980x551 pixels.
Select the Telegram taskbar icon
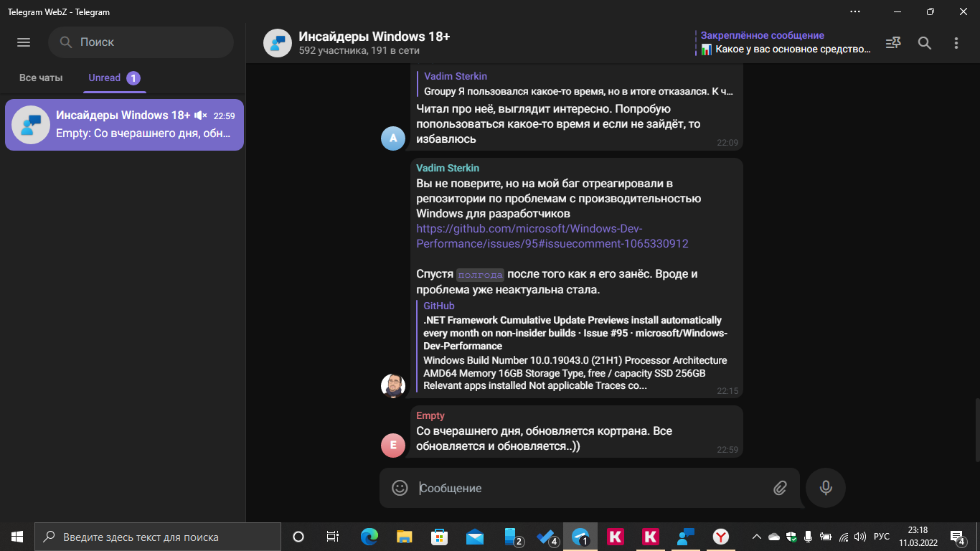pos(580,537)
